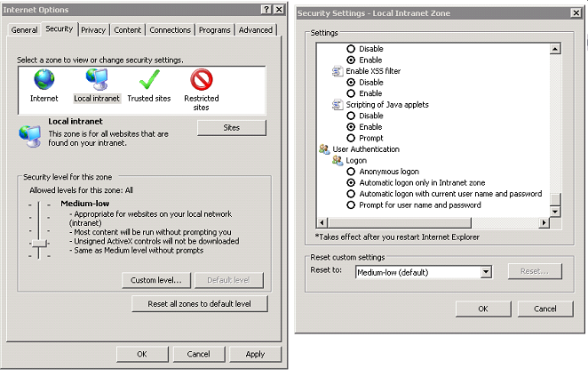Click the Reset... button in Security Settings
588x385 pixels.
(x=535, y=271)
